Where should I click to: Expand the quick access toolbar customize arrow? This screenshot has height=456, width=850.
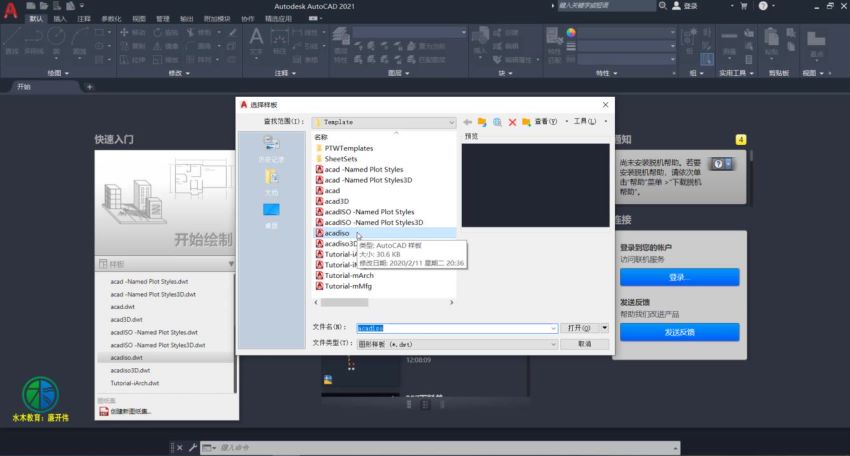point(82,6)
